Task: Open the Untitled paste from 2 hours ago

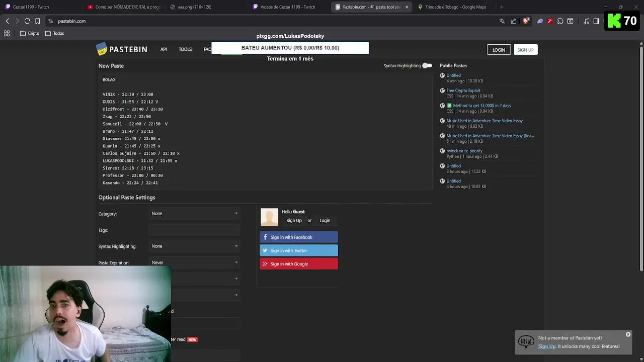Action: coord(453,166)
